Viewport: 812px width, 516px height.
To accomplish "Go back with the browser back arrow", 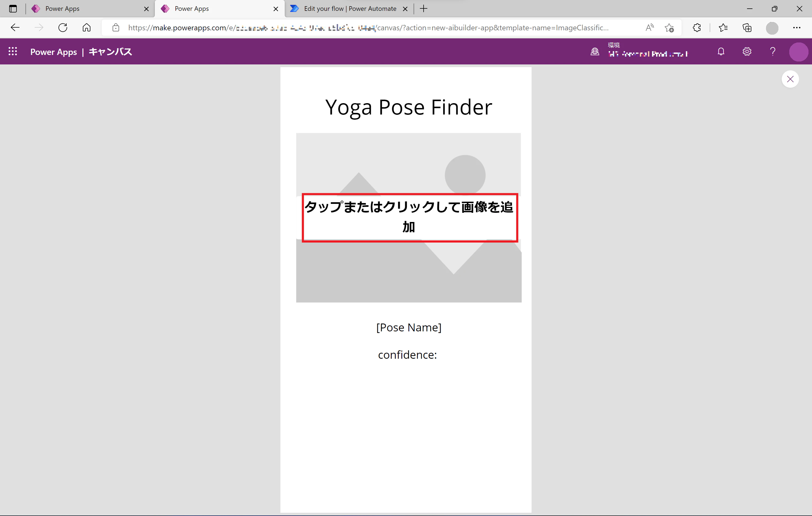I will coord(15,28).
